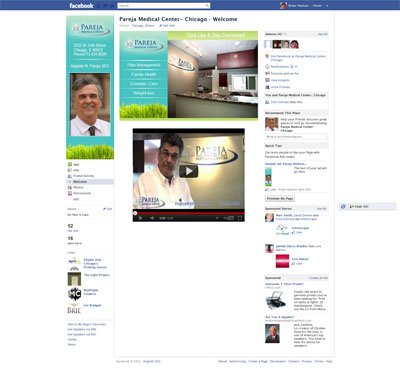The image size is (400, 373).
Task: Click the video's red progress bar
Action: [x=189, y=212]
